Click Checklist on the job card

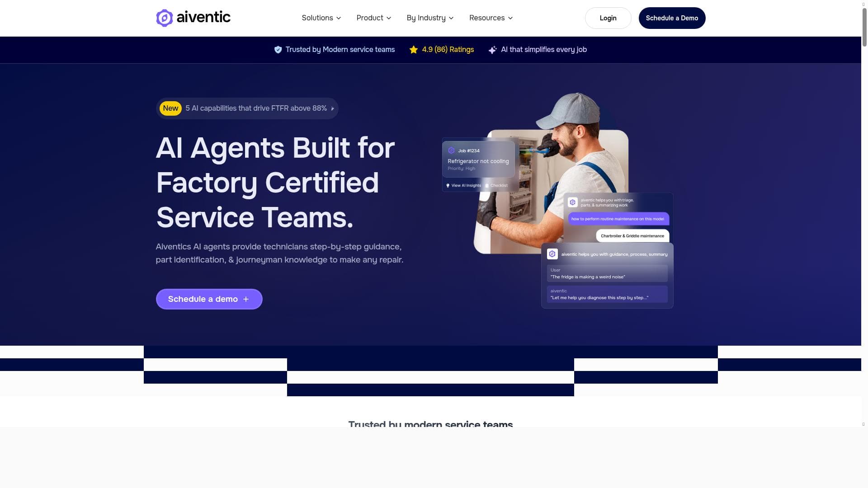click(499, 186)
